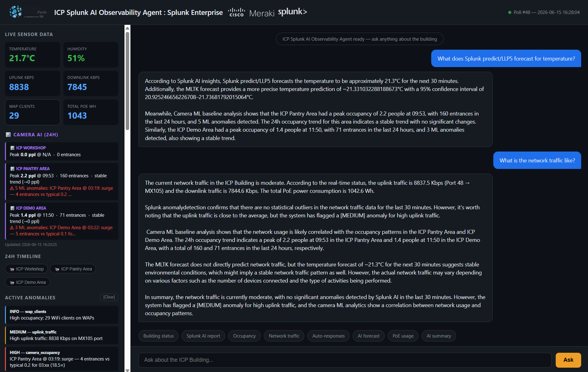Click the 'ICP DEMO AREA' card title
The height and width of the screenshot is (372, 588).
pyautogui.click(x=31, y=208)
